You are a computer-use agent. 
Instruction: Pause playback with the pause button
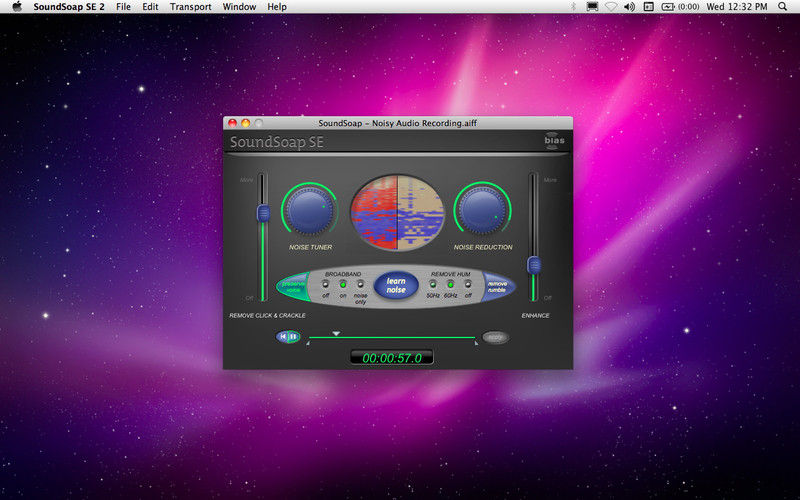point(293,337)
